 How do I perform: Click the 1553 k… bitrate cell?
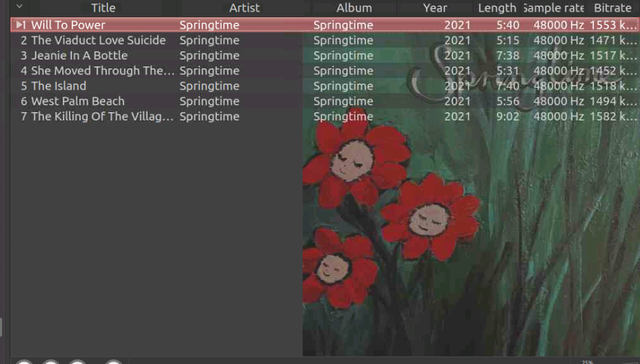(x=613, y=25)
